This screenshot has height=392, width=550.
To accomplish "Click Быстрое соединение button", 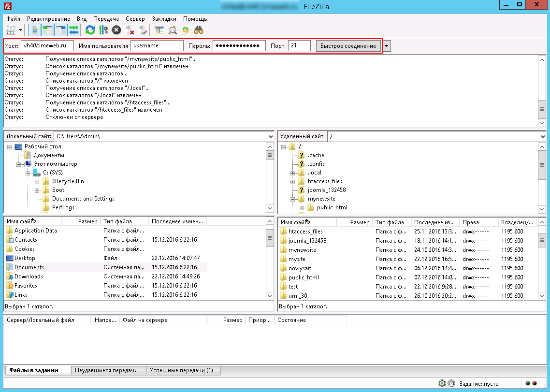I will click(x=348, y=46).
